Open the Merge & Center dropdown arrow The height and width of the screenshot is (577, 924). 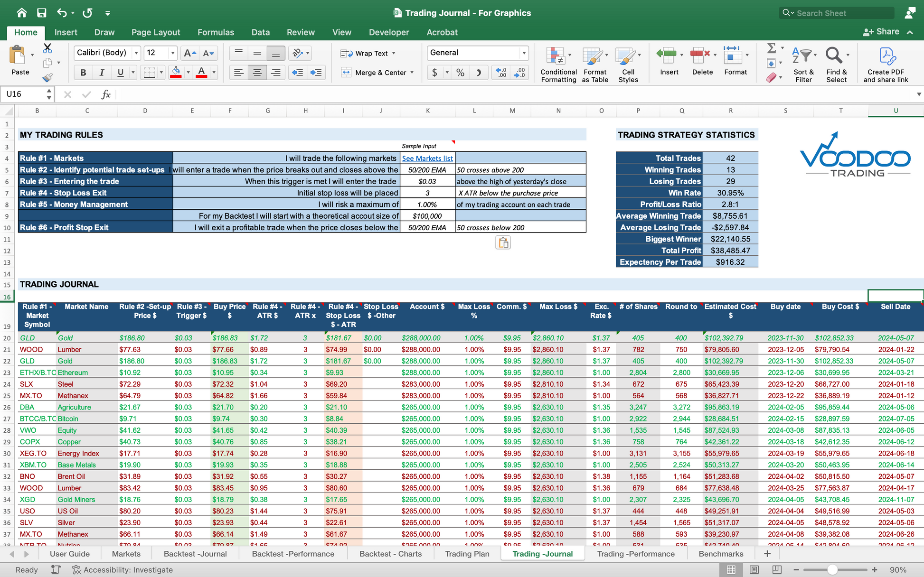[412, 73]
